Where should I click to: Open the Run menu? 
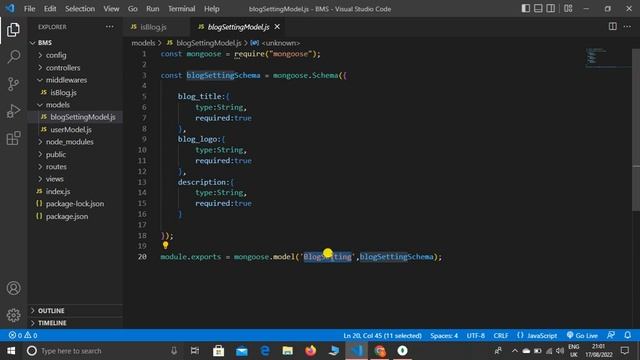153,9
